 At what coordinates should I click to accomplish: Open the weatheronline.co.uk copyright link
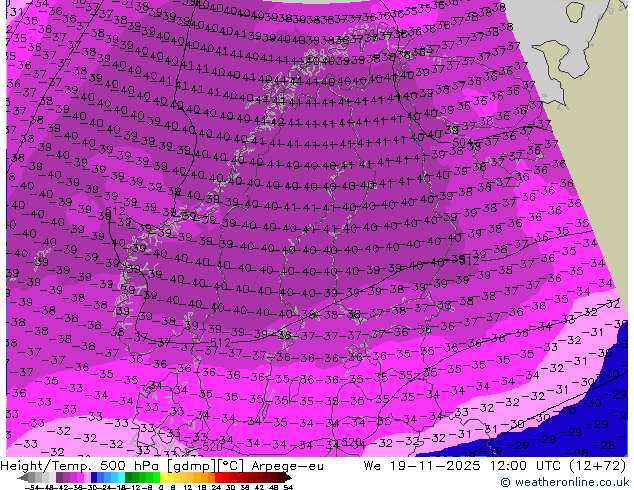click(x=565, y=482)
